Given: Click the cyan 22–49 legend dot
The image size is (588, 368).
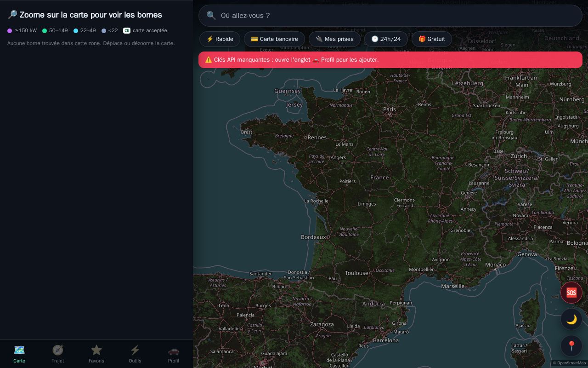Looking at the screenshot, I should point(76,31).
